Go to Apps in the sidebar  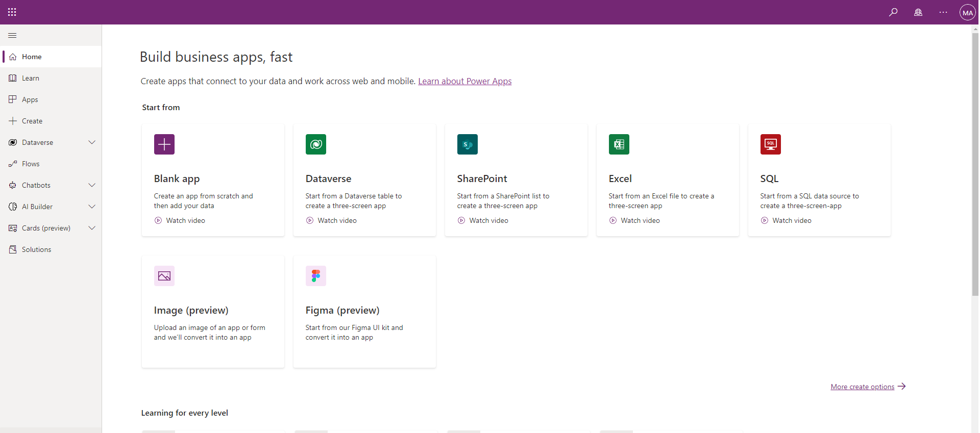pos(30,99)
